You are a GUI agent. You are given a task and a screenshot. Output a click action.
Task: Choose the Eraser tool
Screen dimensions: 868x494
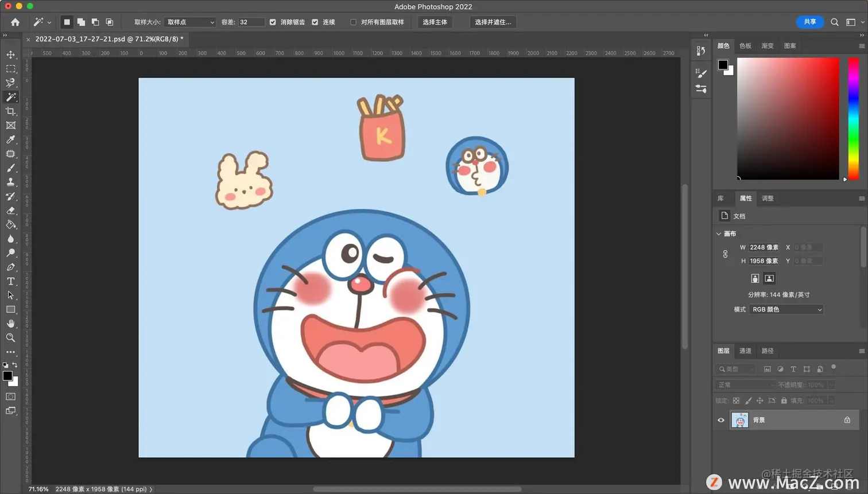[11, 211]
